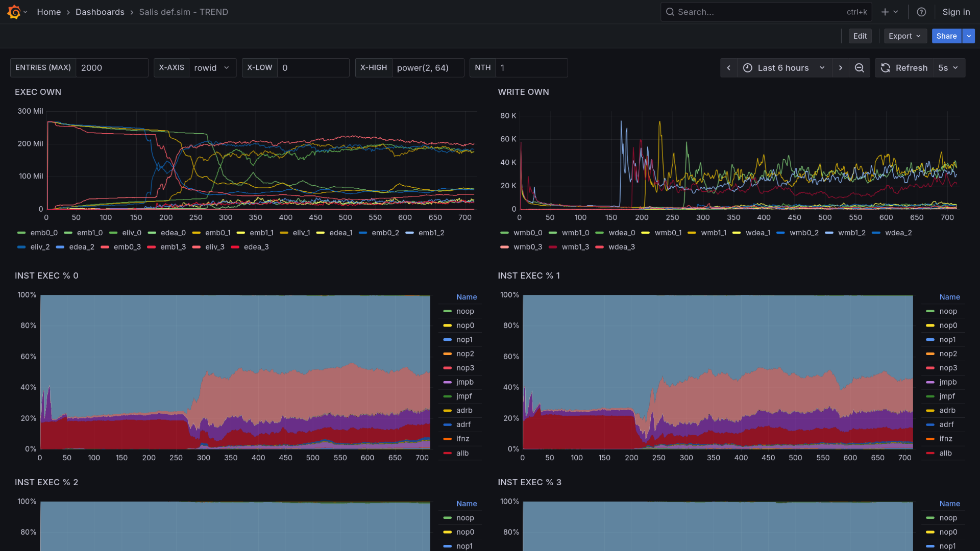Click the zoom out time range icon
Viewport: 980px width, 551px height.
[x=860, y=68]
